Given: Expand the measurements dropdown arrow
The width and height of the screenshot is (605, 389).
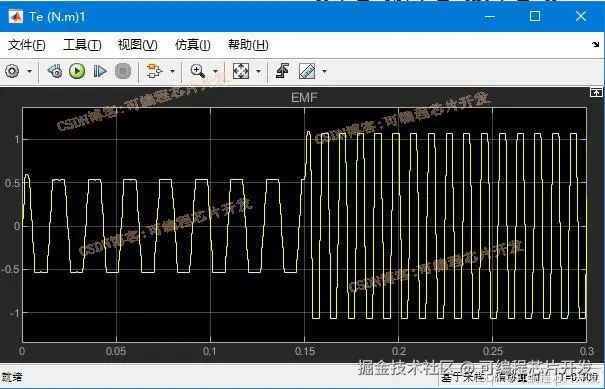Looking at the screenshot, I should tap(324, 71).
